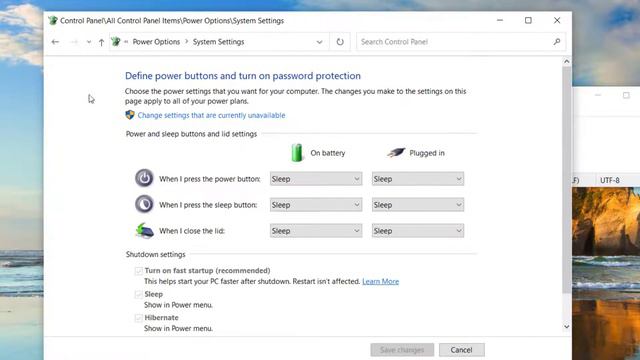Open the Learn More link
Screen dimensions: 640x360
click(x=380, y=281)
